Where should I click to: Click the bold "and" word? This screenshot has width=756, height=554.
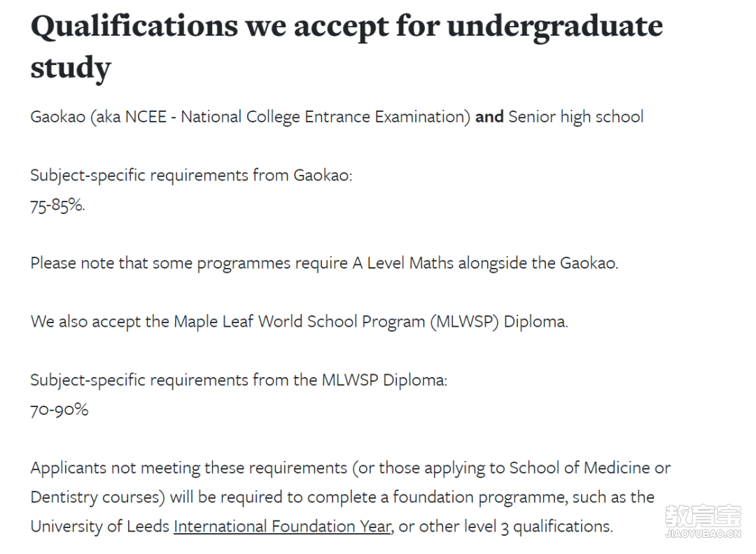point(489,117)
